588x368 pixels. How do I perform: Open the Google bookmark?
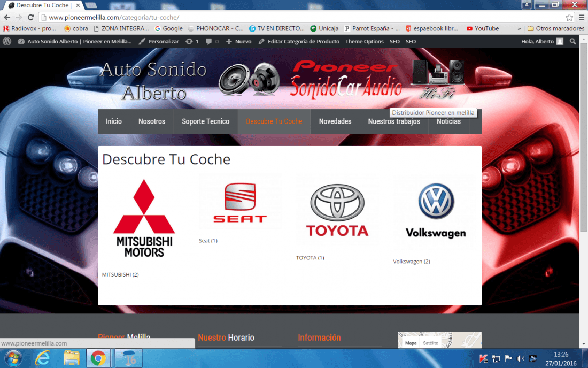169,28
